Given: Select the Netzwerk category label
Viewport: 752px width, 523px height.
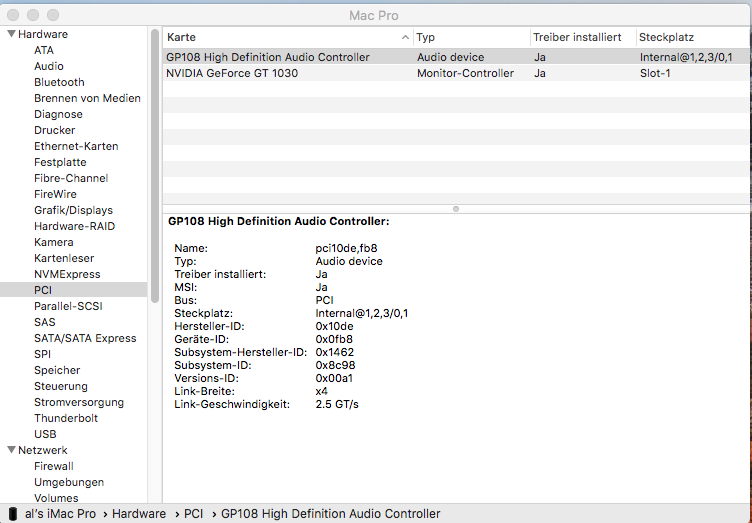Looking at the screenshot, I should click(43, 450).
